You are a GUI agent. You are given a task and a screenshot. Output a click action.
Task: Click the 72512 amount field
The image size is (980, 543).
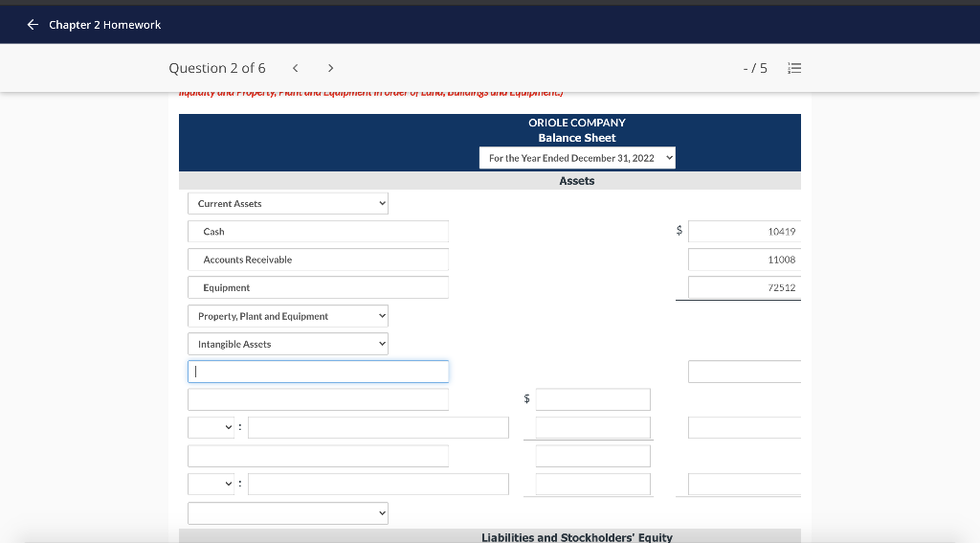(x=745, y=287)
